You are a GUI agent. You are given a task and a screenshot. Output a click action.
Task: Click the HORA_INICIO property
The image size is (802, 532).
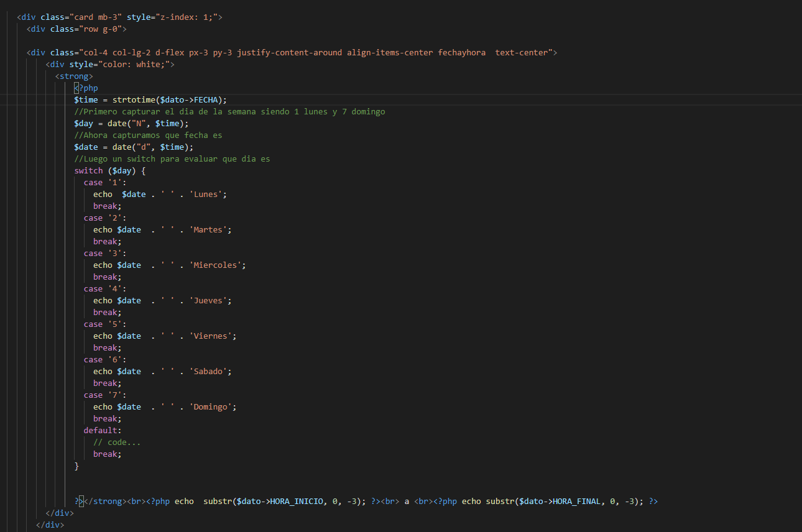[297, 501]
